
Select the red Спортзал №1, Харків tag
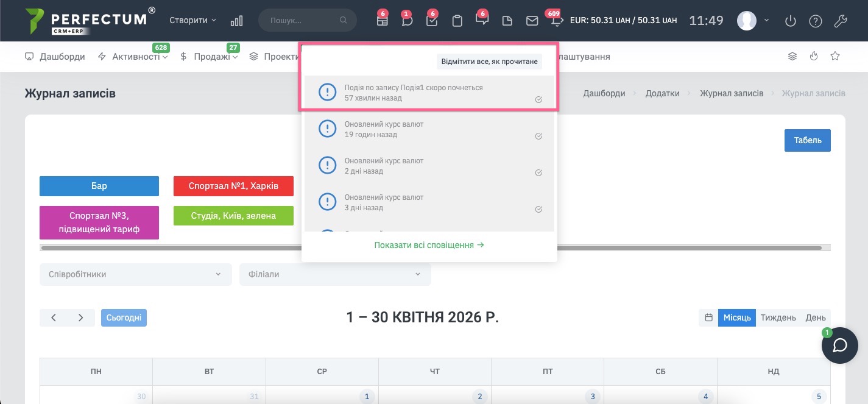[233, 186]
